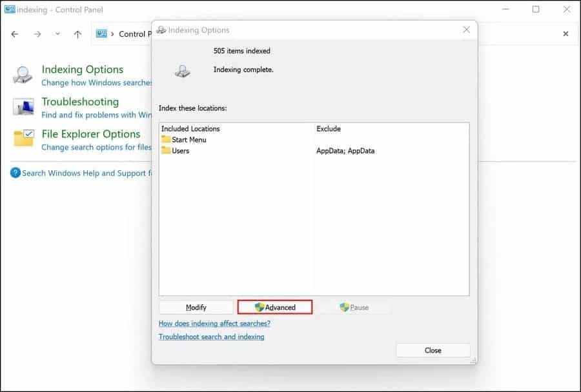This screenshot has height=392, width=581.
Task: Open the 'How does indexing affect searches?' link
Action: pos(214,323)
